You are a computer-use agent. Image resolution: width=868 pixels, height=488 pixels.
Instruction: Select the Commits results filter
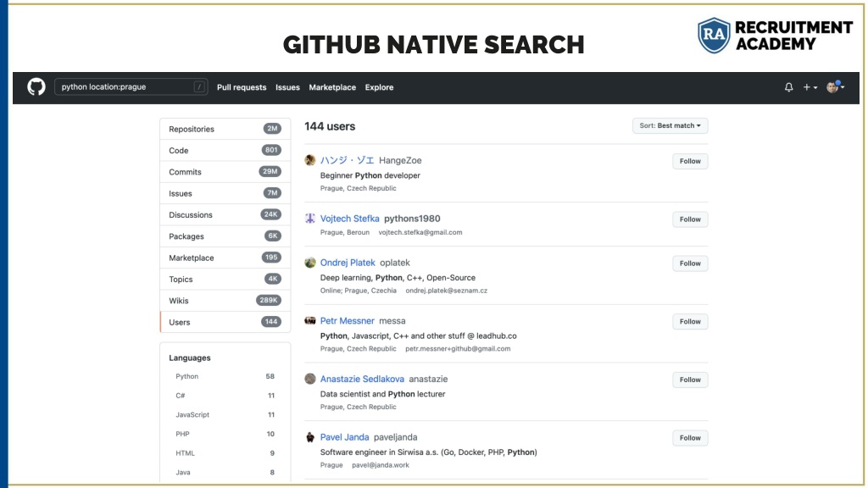pyautogui.click(x=225, y=172)
